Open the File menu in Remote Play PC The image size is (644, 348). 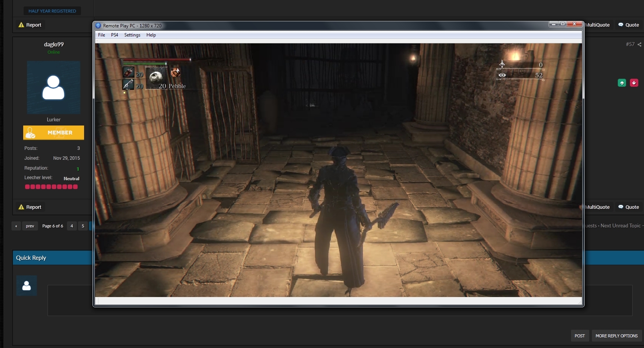coord(102,35)
